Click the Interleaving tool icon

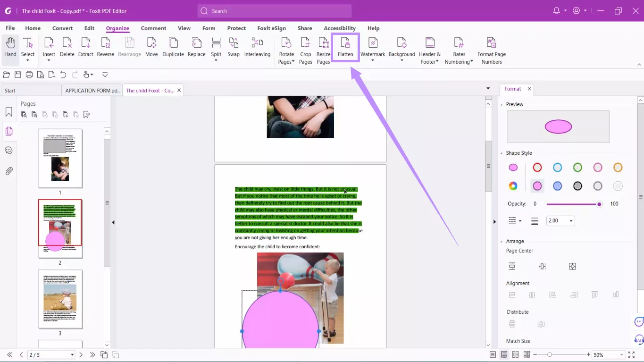click(x=257, y=47)
